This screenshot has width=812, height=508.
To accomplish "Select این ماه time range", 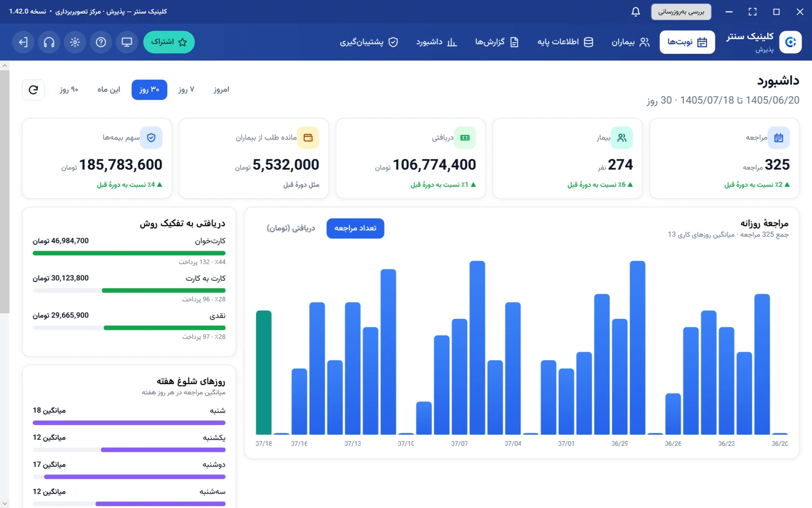I will pyautogui.click(x=109, y=89).
